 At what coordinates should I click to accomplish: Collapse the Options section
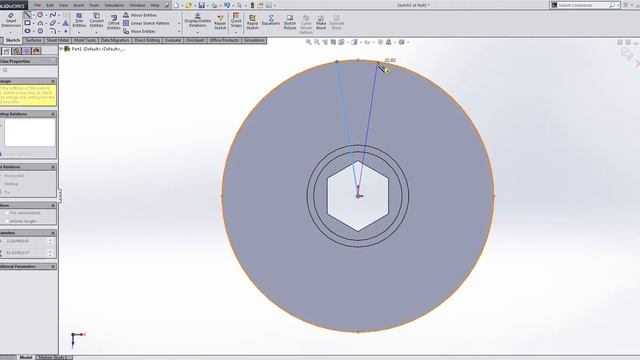click(x=53, y=205)
